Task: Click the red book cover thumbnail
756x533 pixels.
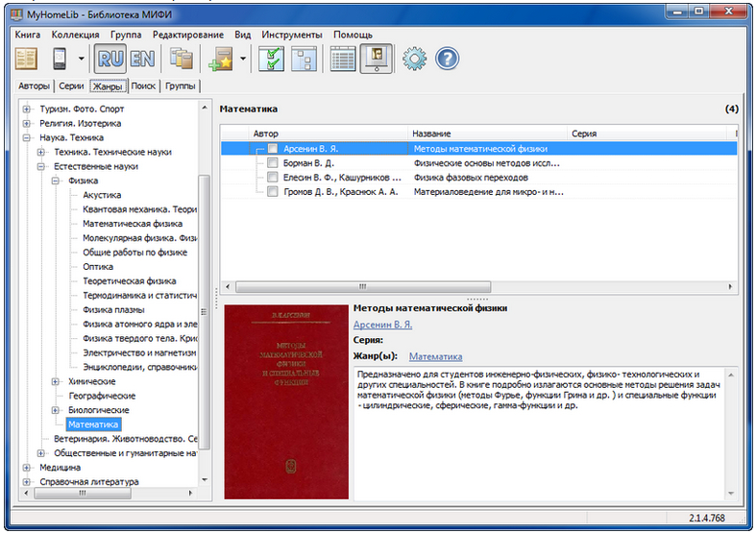Action: pos(286,402)
